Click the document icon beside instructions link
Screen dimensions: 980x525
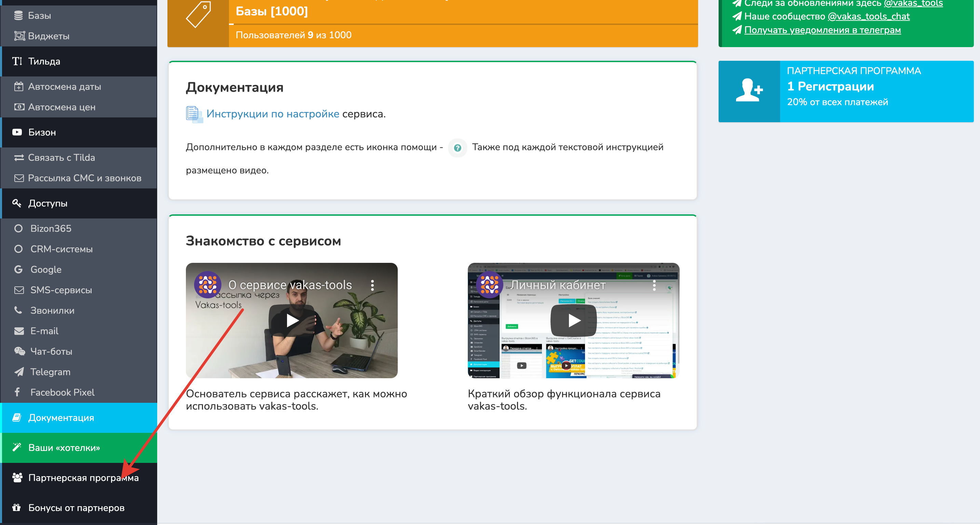point(193,114)
